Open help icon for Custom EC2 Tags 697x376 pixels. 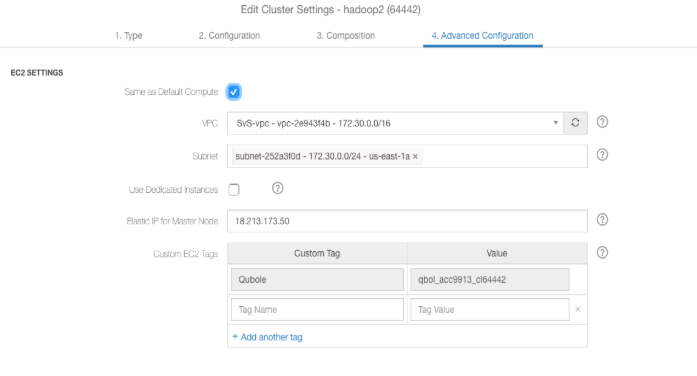pyautogui.click(x=602, y=252)
